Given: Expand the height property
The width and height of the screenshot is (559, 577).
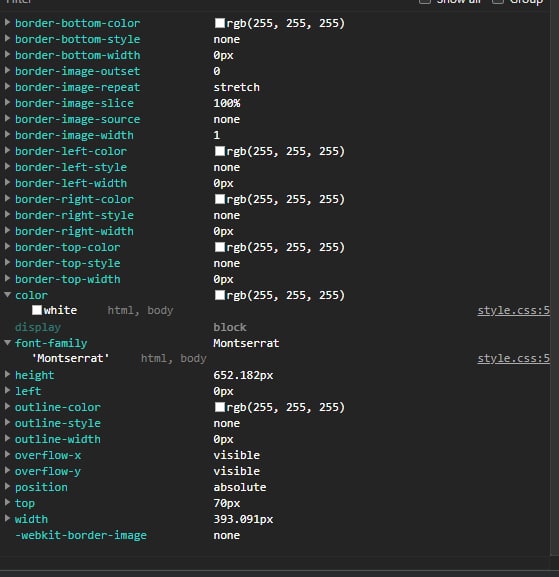Looking at the screenshot, I should pyautogui.click(x=7, y=375).
